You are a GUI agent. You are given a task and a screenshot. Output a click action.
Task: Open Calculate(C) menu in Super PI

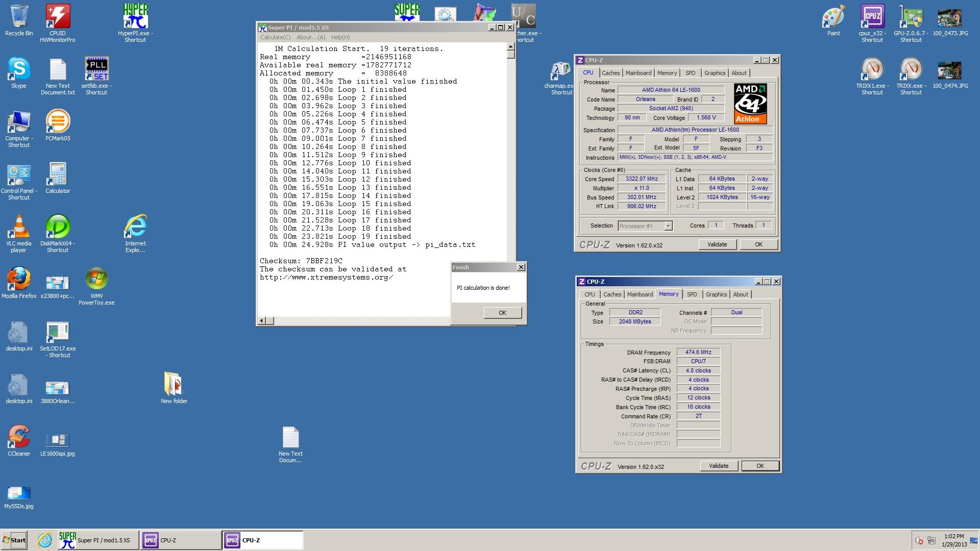tap(275, 37)
